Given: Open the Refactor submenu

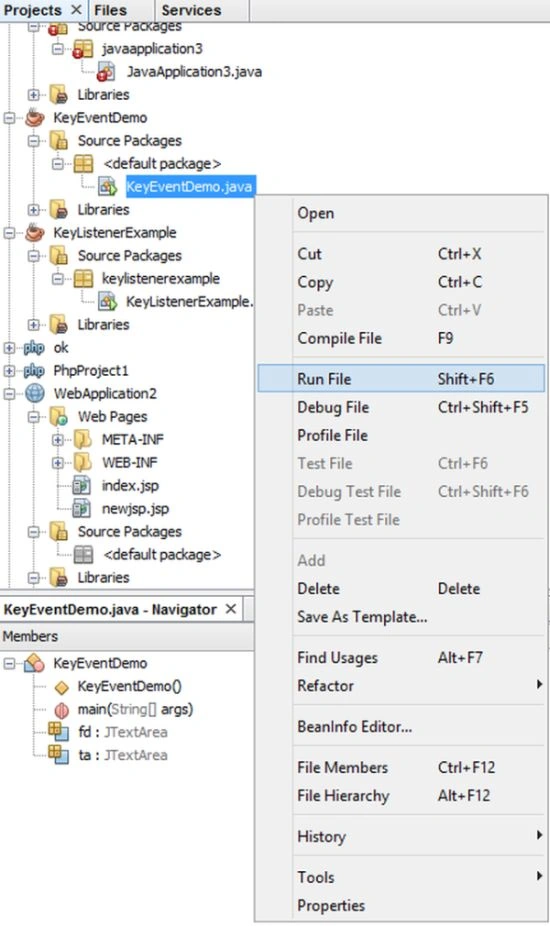Looking at the screenshot, I should click(x=401, y=686).
